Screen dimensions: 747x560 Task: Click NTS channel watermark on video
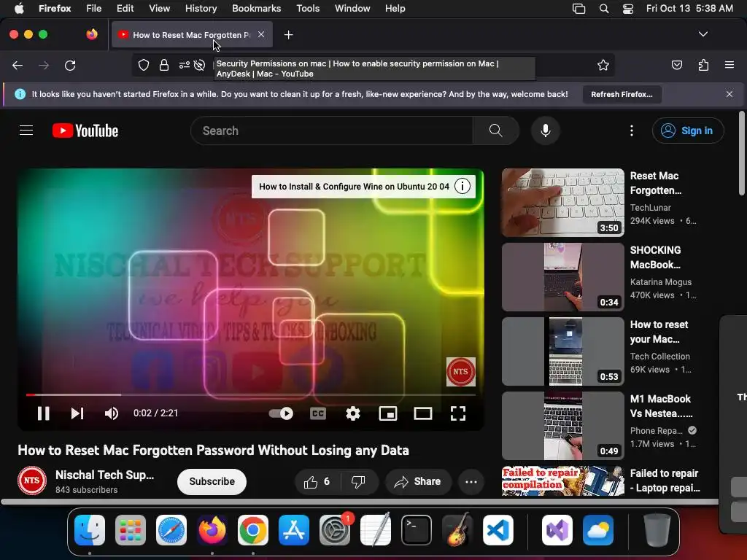click(461, 371)
